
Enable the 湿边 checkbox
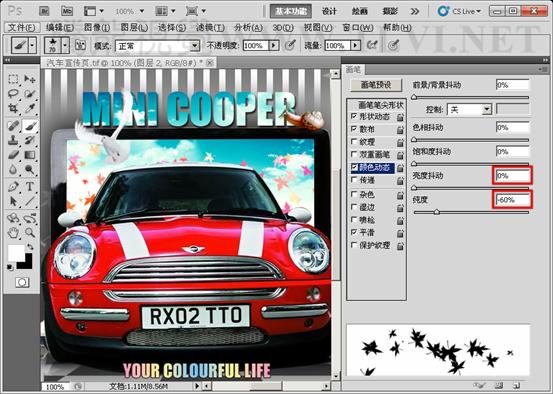click(x=354, y=207)
